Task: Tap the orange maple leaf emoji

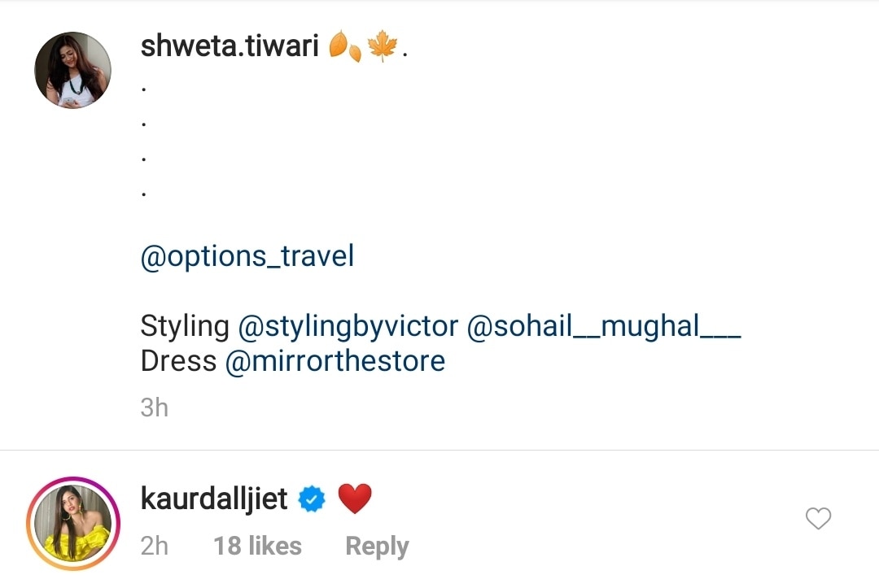Action: (383, 46)
